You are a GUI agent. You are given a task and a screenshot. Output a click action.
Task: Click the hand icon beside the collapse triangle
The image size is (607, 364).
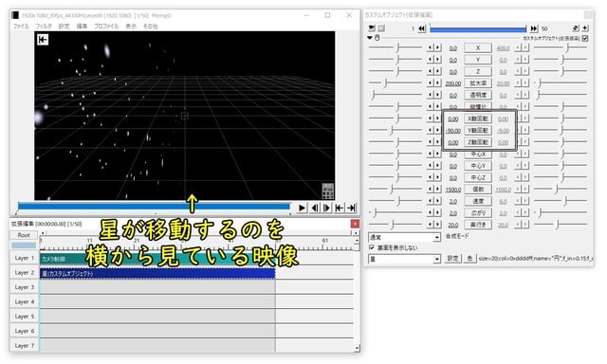(377, 38)
